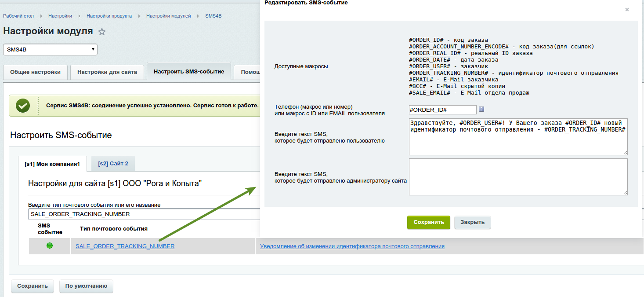644x297 pixels.
Task: Click the Закрыть button in dialog
Action: (x=472, y=222)
